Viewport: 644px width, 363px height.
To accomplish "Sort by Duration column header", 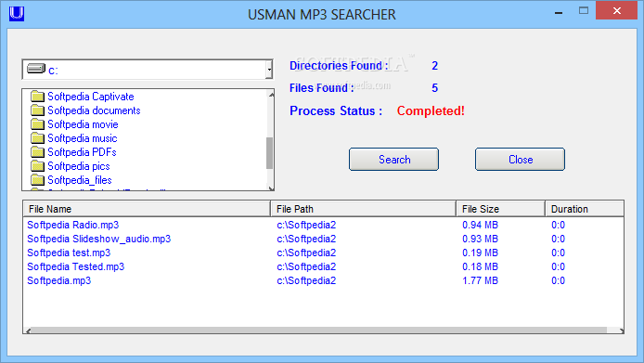I will 585,209.
